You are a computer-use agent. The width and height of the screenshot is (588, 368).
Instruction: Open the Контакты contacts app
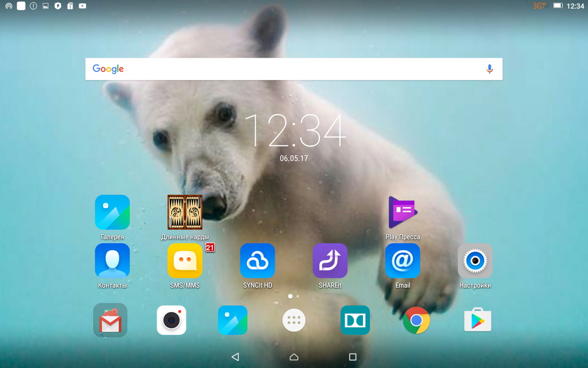(x=112, y=261)
